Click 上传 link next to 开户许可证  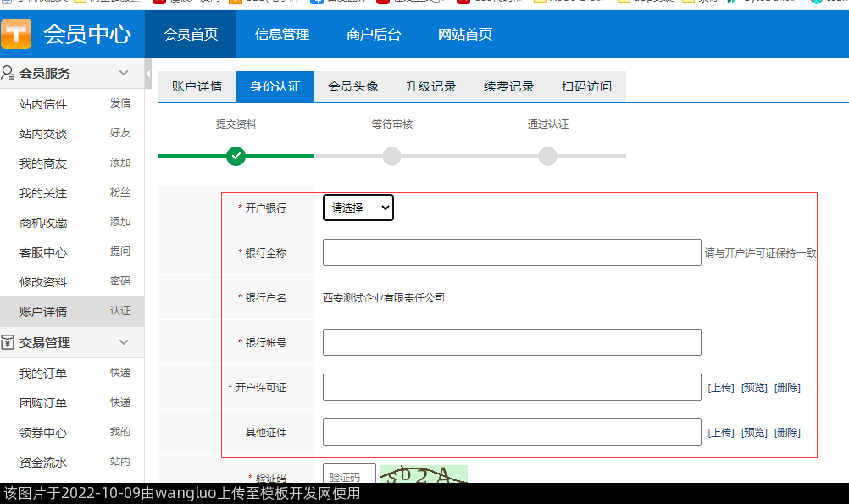(x=721, y=388)
